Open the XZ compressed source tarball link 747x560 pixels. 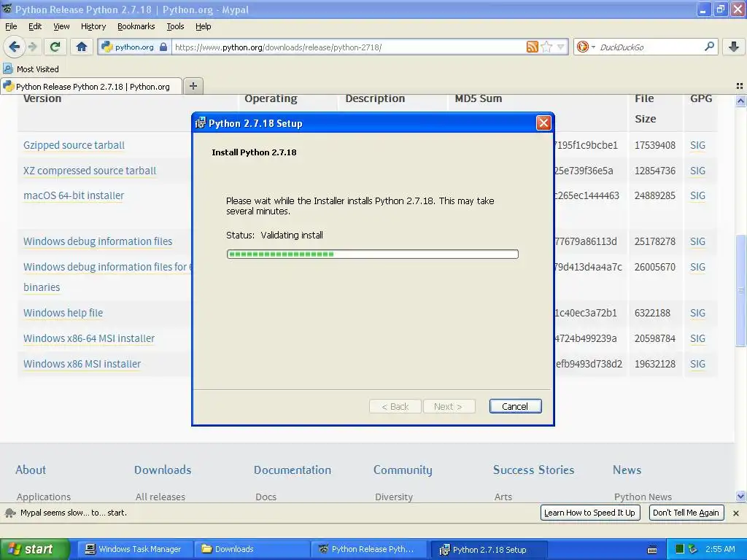click(x=90, y=171)
